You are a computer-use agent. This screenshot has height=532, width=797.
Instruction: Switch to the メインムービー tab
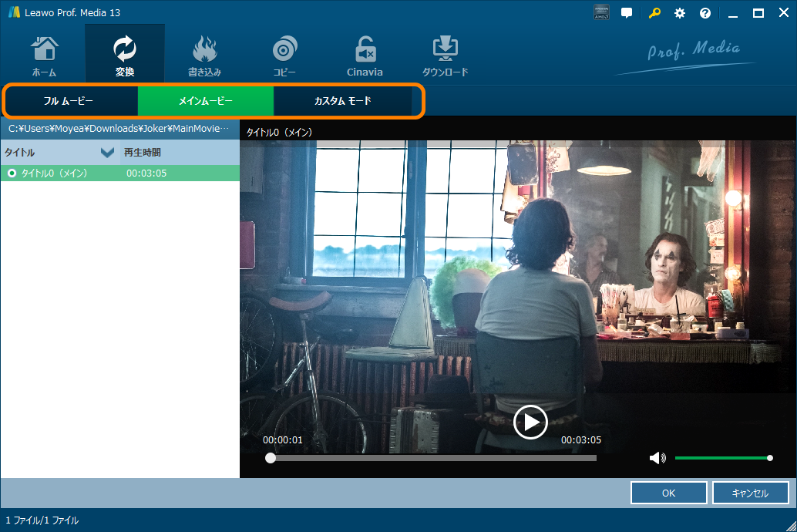tap(206, 101)
